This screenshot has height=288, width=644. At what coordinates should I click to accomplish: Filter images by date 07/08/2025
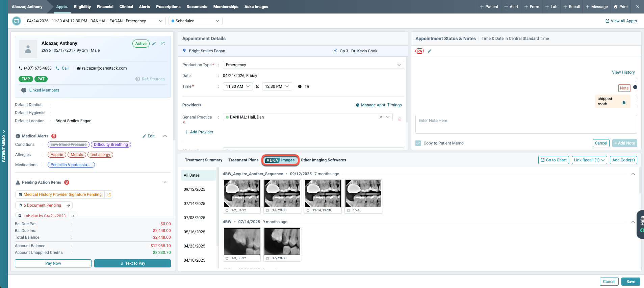click(195, 218)
